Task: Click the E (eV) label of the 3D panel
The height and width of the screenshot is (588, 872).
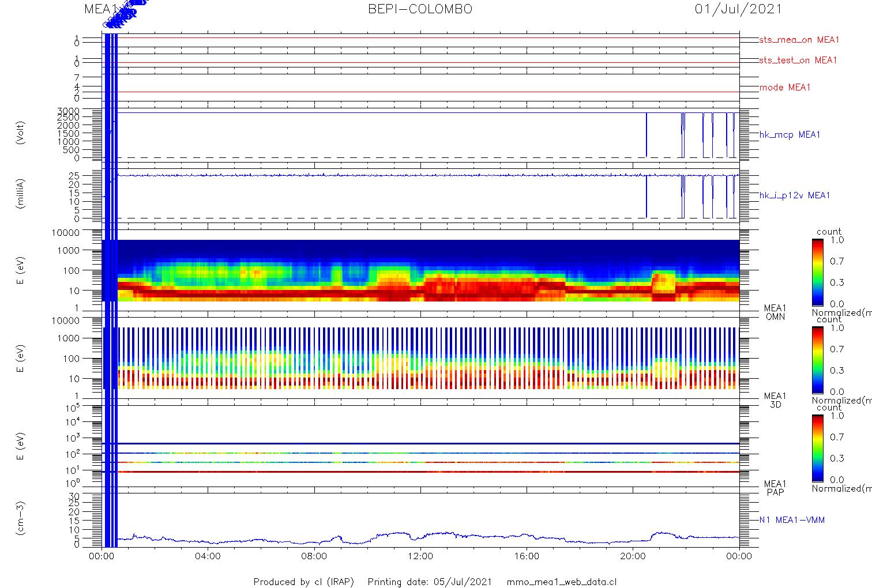Action: 21,358
